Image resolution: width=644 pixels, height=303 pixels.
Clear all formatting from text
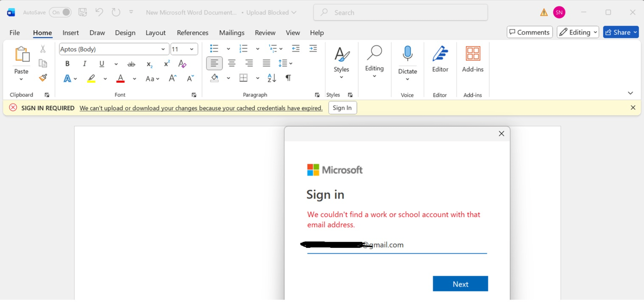[x=183, y=64]
